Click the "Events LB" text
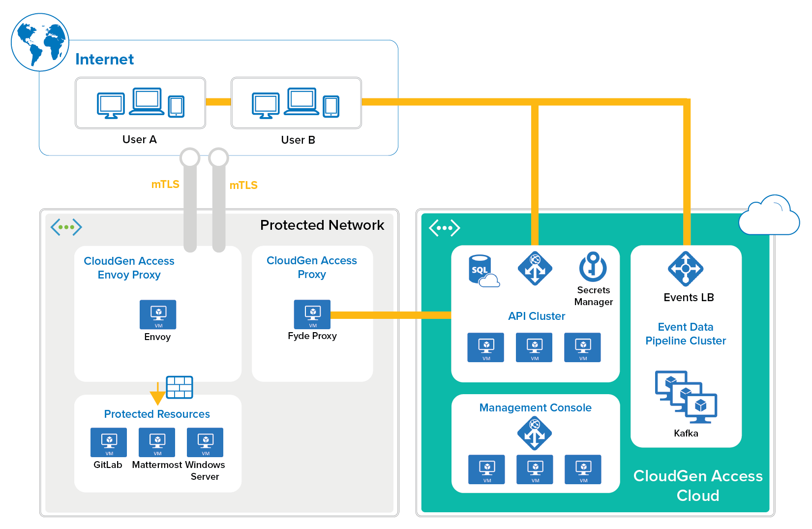 (689, 297)
